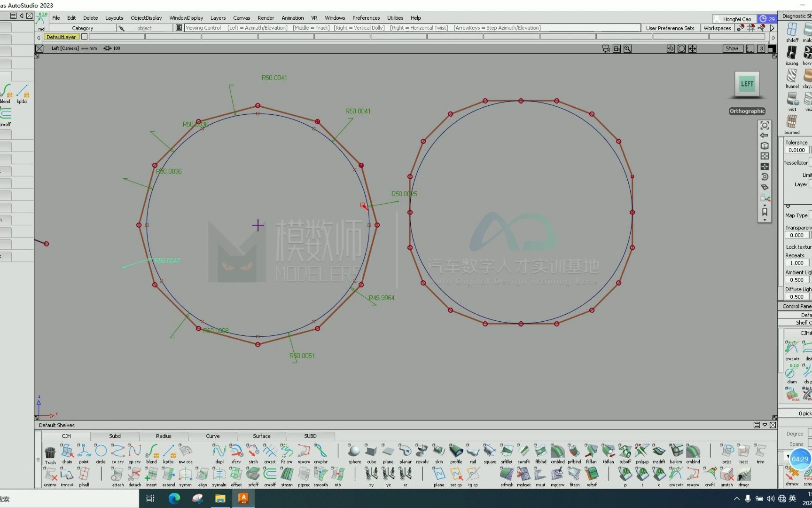This screenshot has width=812, height=508.
Task: Select the skin surface tool
Action: [x=439, y=454]
